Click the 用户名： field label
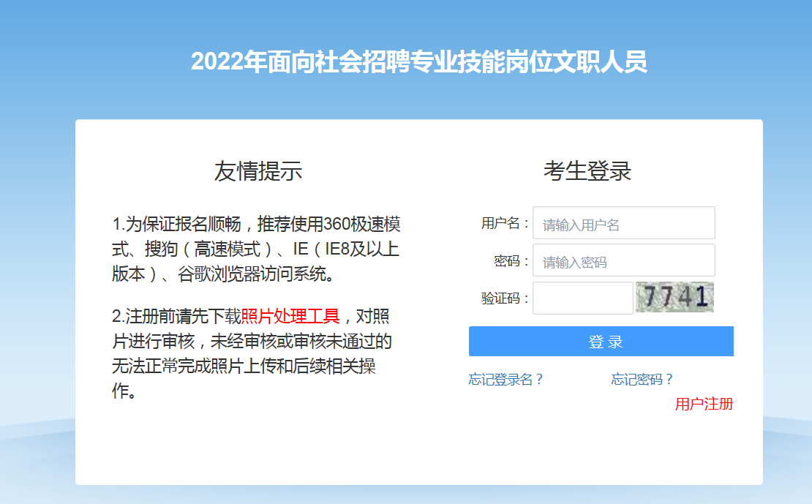Screen dimensions: 812x504 tap(506, 223)
